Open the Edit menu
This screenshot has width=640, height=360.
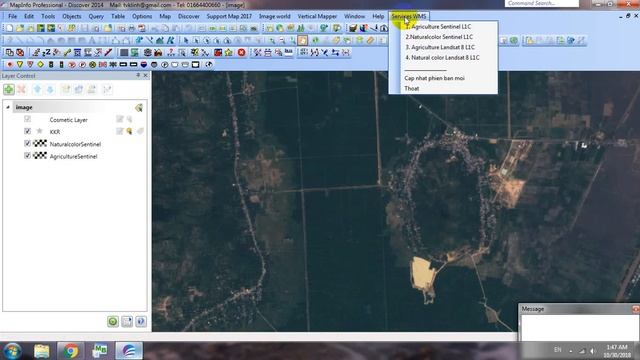29,16
